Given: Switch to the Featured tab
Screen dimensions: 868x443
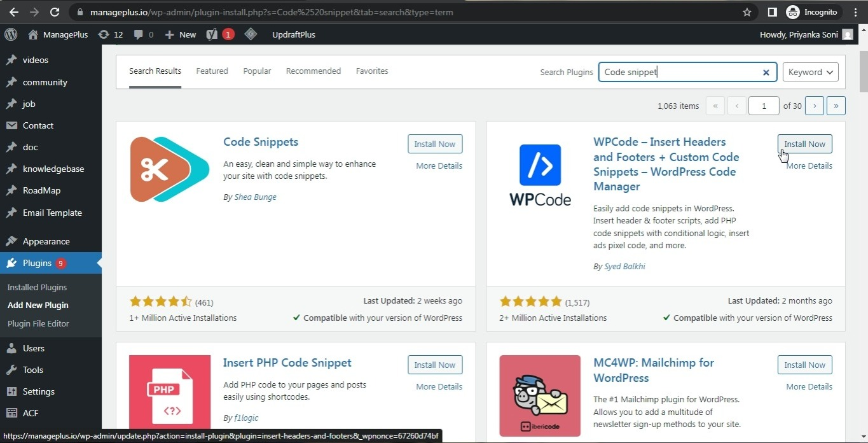Looking at the screenshot, I should [212, 71].
